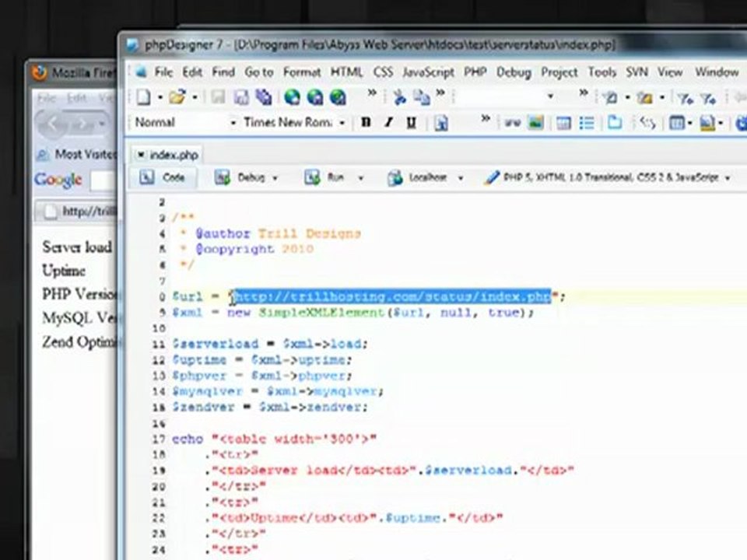The width and height of the screenshot is (747, 560).
Task: Expand first toolbar overflow chevron after globes
Action: pyautogui.click(x=372, y=93)
